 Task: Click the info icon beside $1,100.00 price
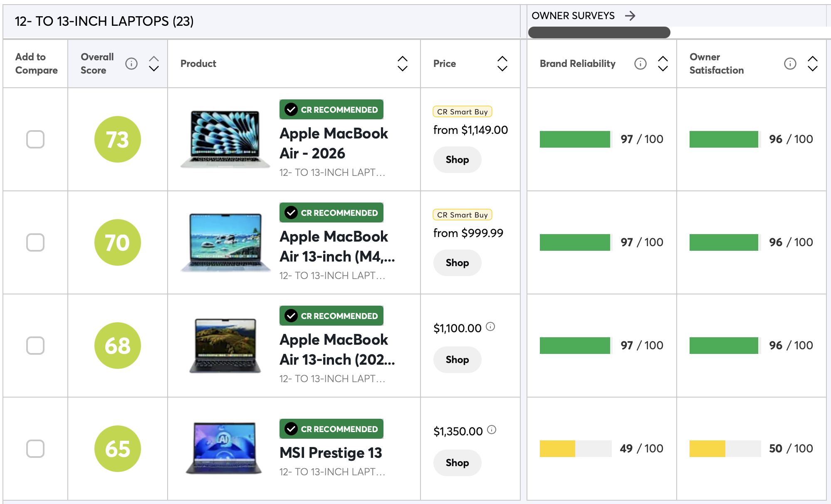tap(490, 326)
